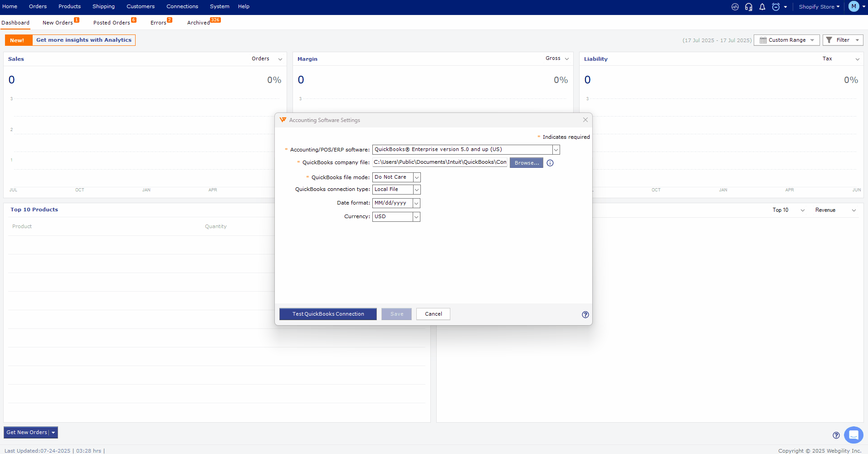Open the Connections menu
868x454 pixels.
coord(182,6)
